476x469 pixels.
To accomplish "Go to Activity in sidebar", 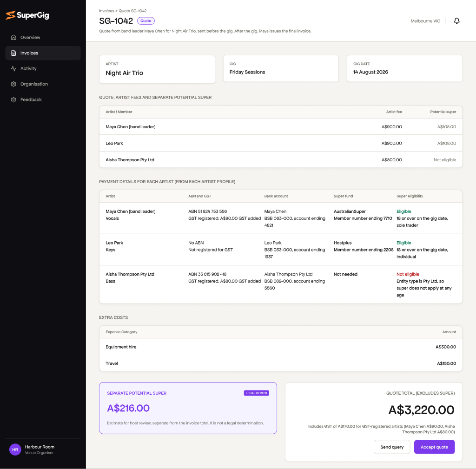I will [43, 68].
